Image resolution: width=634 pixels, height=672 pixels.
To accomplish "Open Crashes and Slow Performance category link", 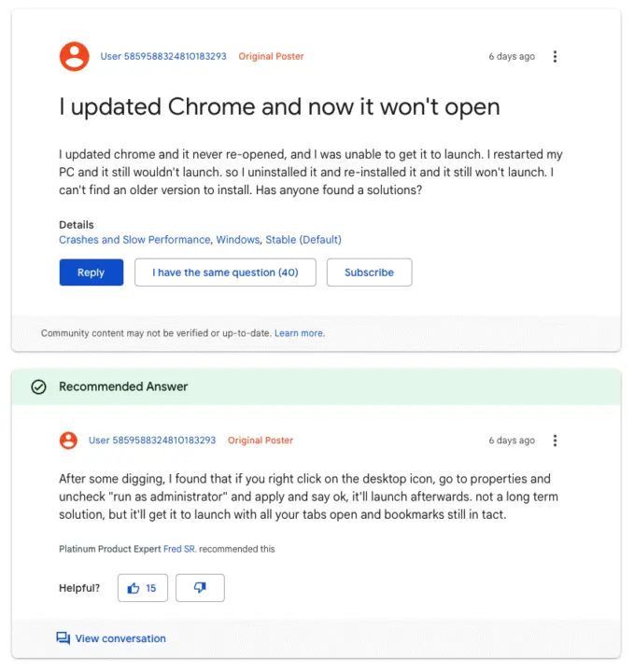I will click(x=134, y=240).
